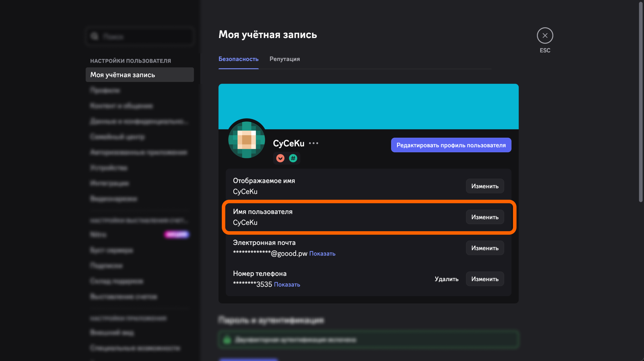Click the cyan profile banner
This screenshot has width=644, height=361.
pos(368,106)
